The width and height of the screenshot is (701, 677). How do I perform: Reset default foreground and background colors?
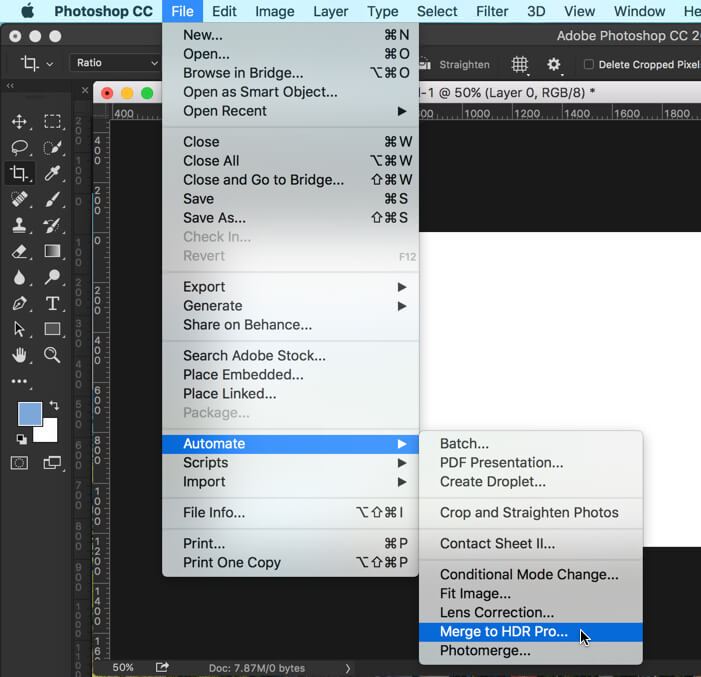21,439
